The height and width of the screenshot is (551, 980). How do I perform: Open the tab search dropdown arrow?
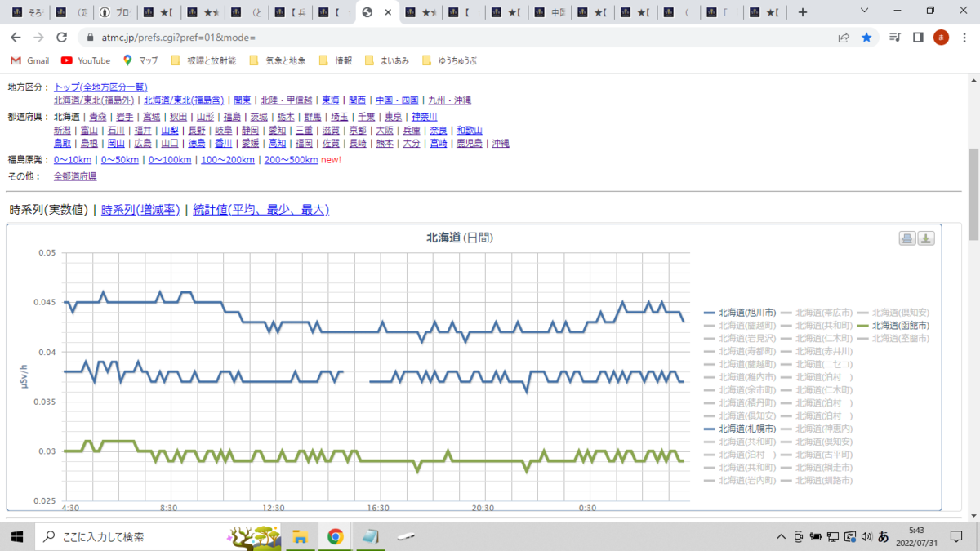pos(866,11)
